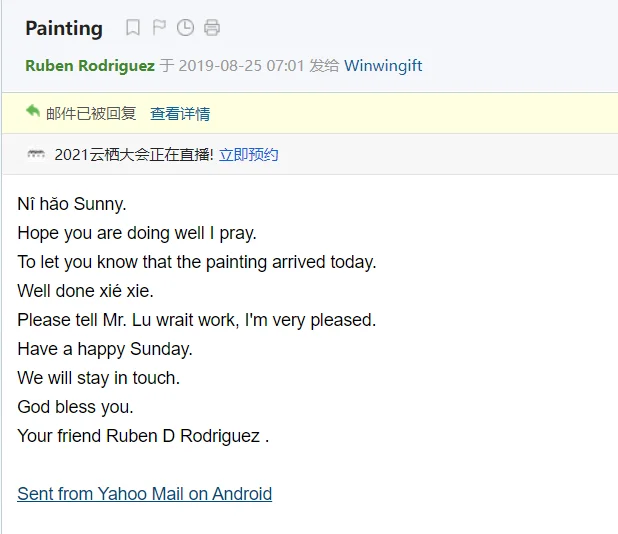Flag this email with the flag icon
Image resolution: width=618 pixels, height=534 pixels.
pos(159,28)
